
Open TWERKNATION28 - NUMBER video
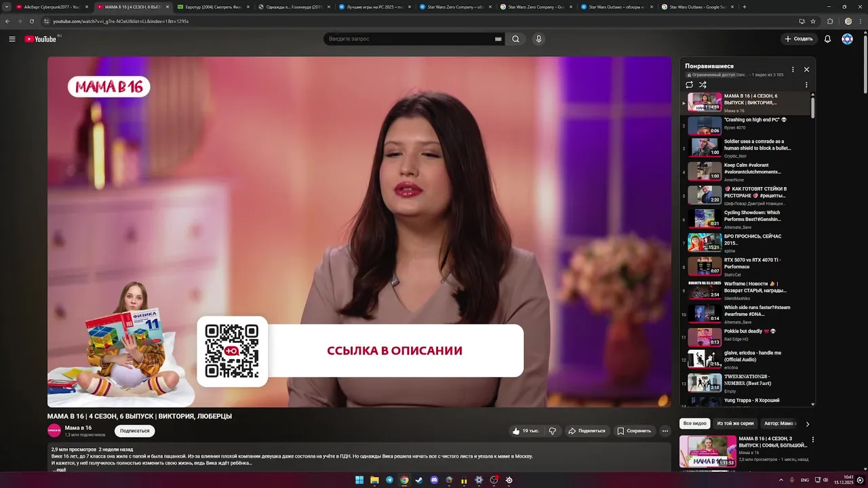pyautogui.click(x=746, y=383)
